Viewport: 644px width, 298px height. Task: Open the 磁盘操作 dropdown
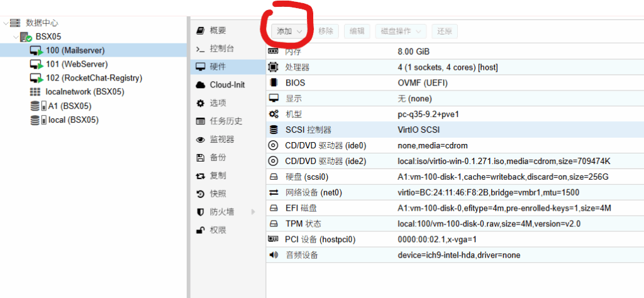coord(401,31)
